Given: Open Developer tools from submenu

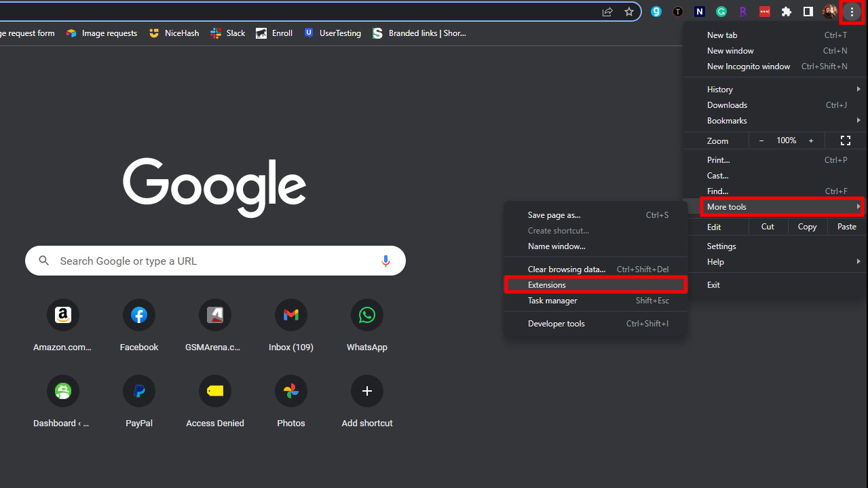Looking at the screenshot, I should point(596,324).
